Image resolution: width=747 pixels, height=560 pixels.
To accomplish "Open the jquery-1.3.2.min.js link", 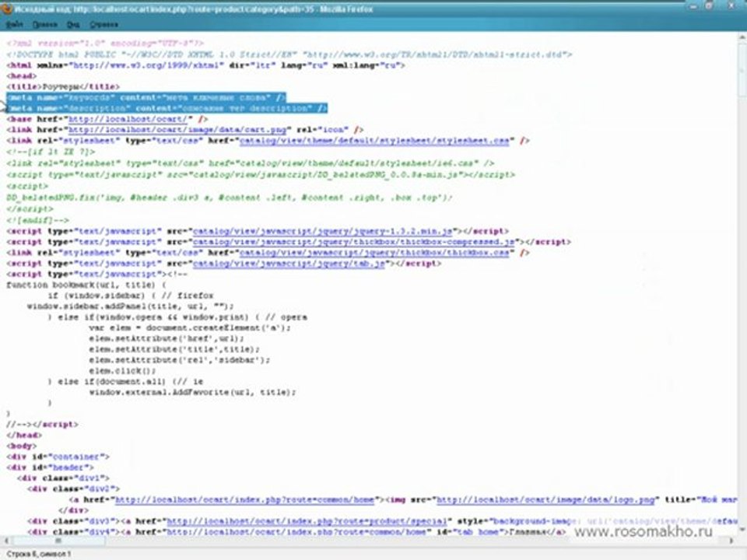I will point(322,232).
